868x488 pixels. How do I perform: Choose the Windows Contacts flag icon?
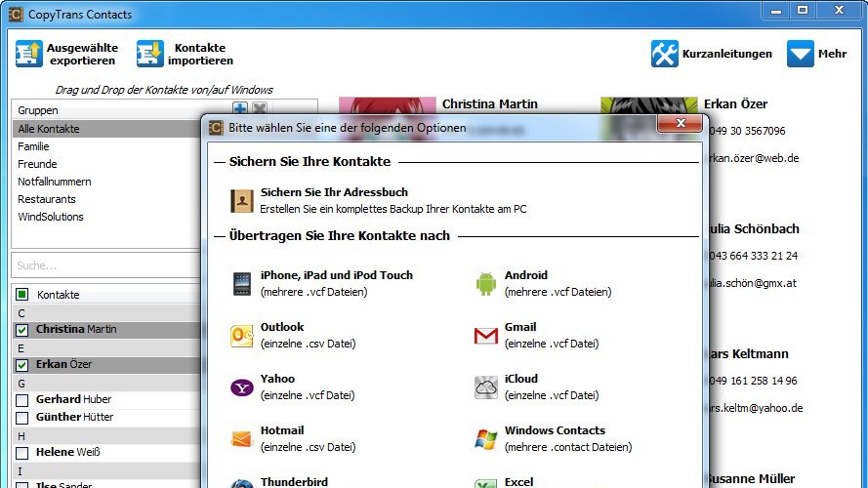click(486, 439)
